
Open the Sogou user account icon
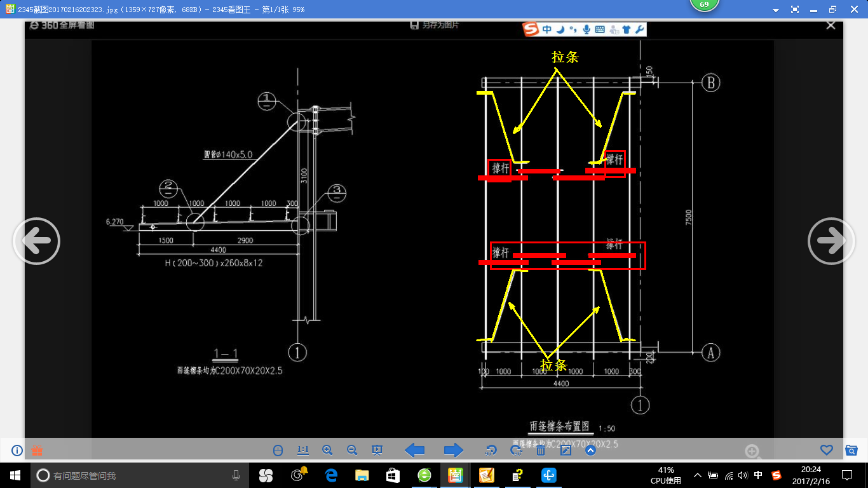(614, 29)
